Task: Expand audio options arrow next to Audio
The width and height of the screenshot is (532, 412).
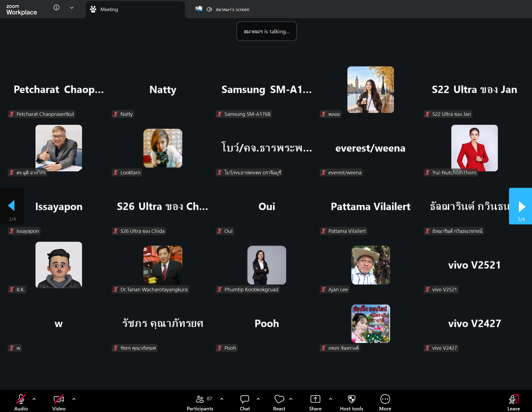Action: 34,399
